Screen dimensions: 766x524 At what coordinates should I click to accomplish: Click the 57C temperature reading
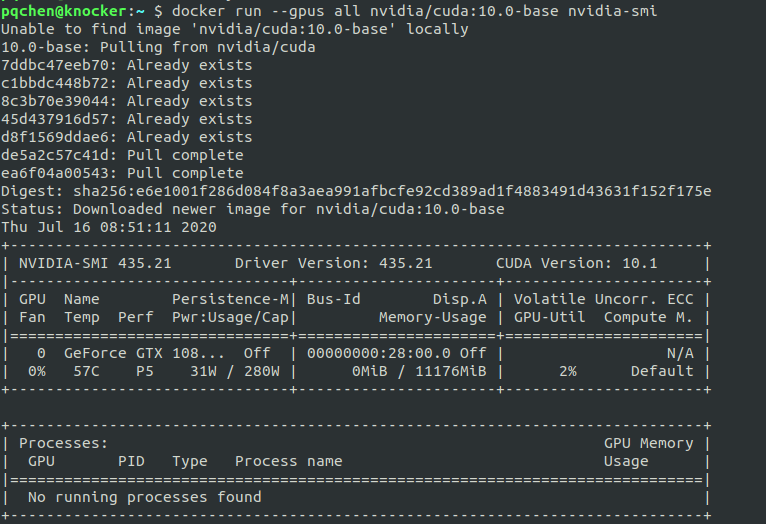(x=86, y=371)
